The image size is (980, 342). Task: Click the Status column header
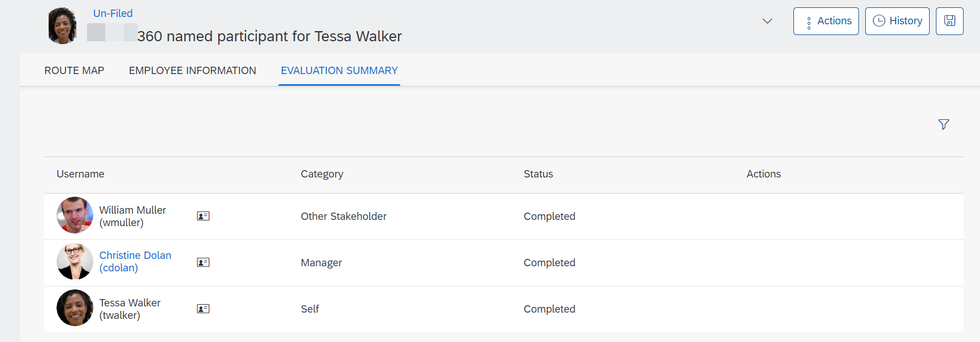click(538, 174)
